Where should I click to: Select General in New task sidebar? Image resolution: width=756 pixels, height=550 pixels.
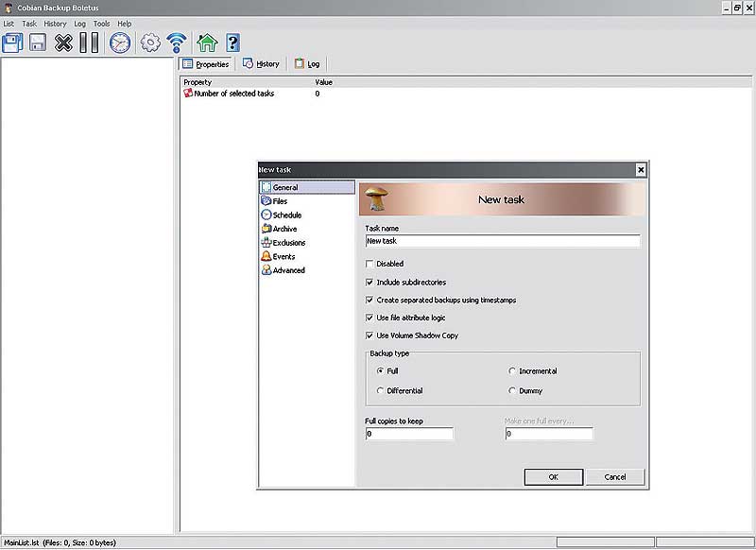click(x=306, y=187)
